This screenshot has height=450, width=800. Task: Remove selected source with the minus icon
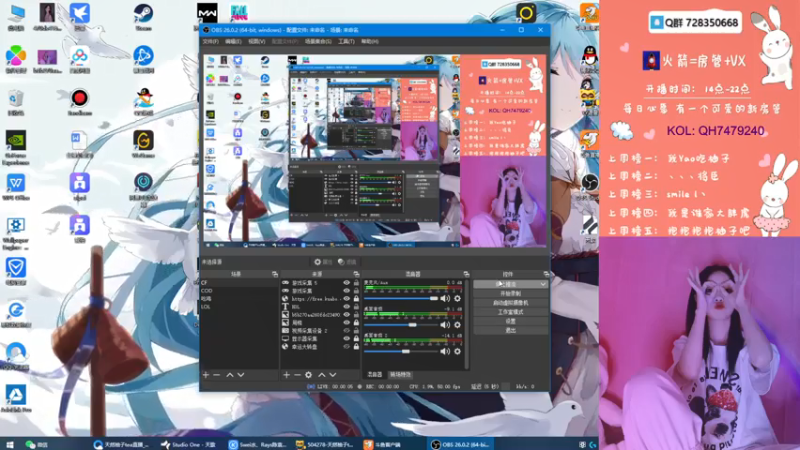click(297, 375)
